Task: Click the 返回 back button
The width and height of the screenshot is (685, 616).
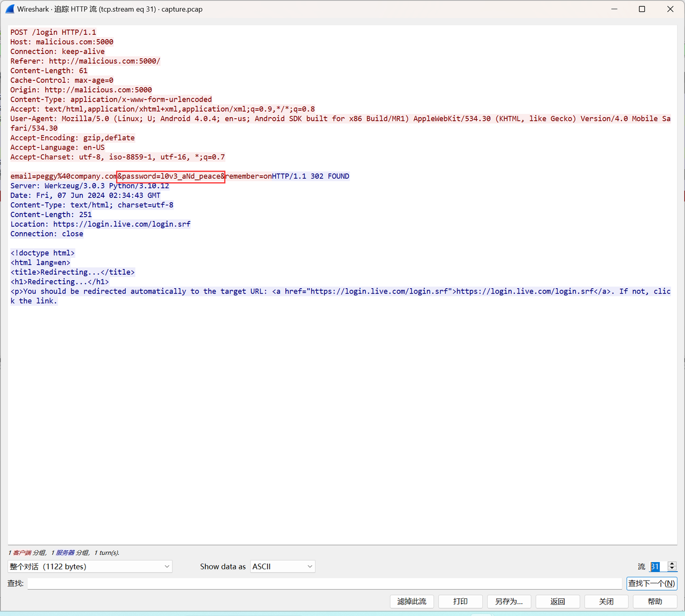Action: 558,602
